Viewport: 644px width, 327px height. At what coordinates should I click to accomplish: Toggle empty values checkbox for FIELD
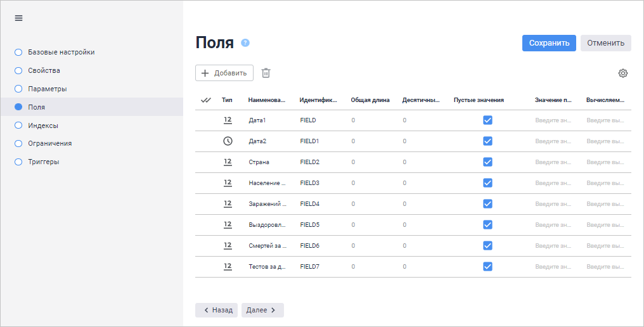point(487,120)
